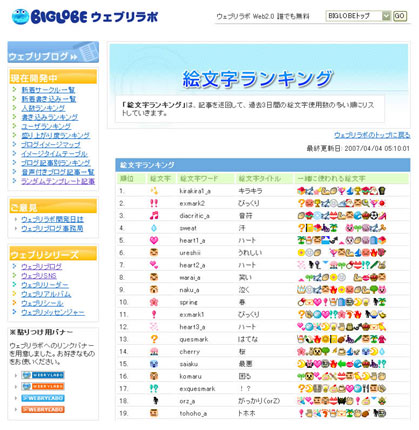Click the first blue WEBRYLABO banner thumbnail
The image size is (419, 430).
point(43,375)
